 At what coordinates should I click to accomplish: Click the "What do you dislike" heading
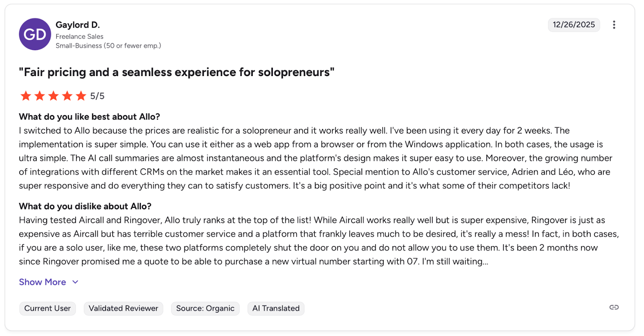click(85, 206)
